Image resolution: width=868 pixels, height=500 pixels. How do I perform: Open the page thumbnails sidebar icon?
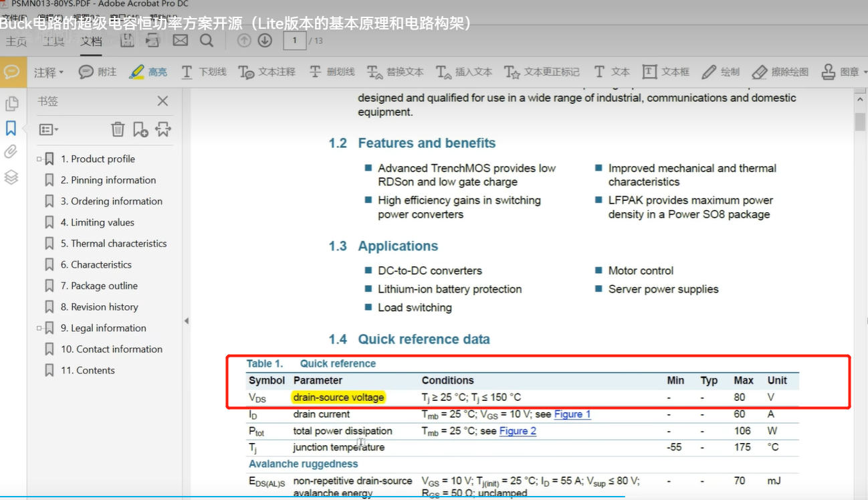(11, 104)
